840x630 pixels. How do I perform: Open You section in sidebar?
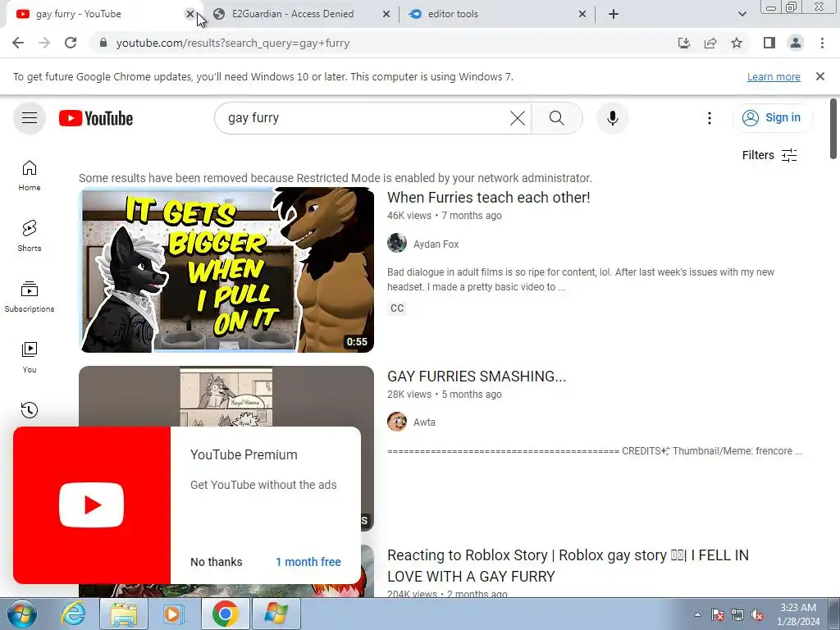click(x=30, y=358)
